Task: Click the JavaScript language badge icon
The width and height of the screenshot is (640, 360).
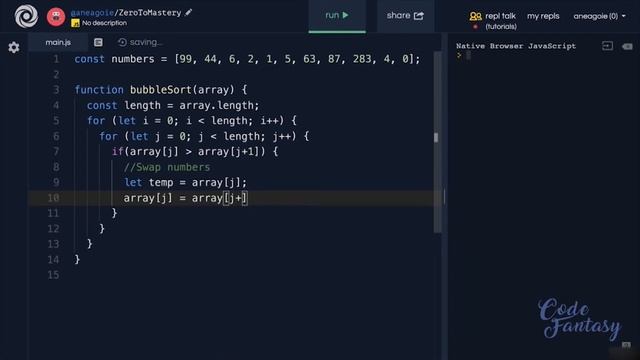Action: (x=75, y=23)
